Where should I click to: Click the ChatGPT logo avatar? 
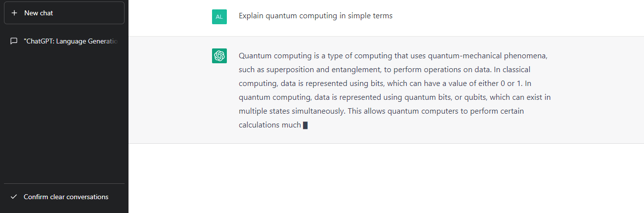click(219, 56)
